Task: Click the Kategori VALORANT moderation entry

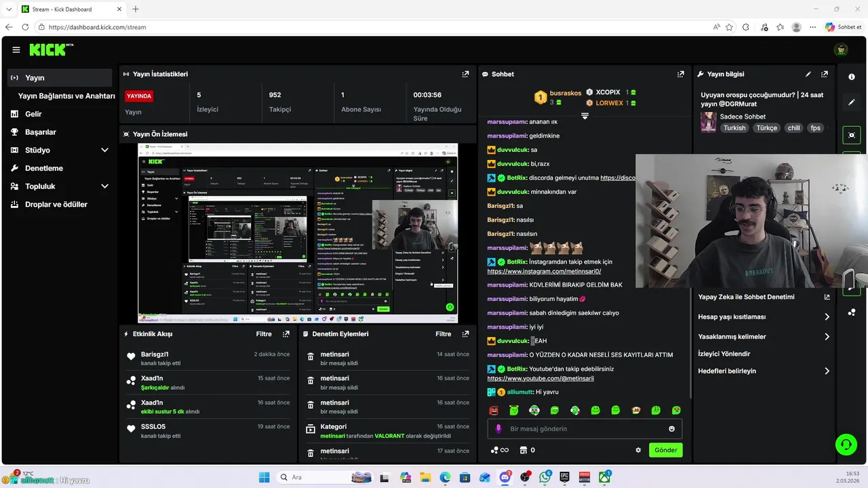Action: (387, 430)
